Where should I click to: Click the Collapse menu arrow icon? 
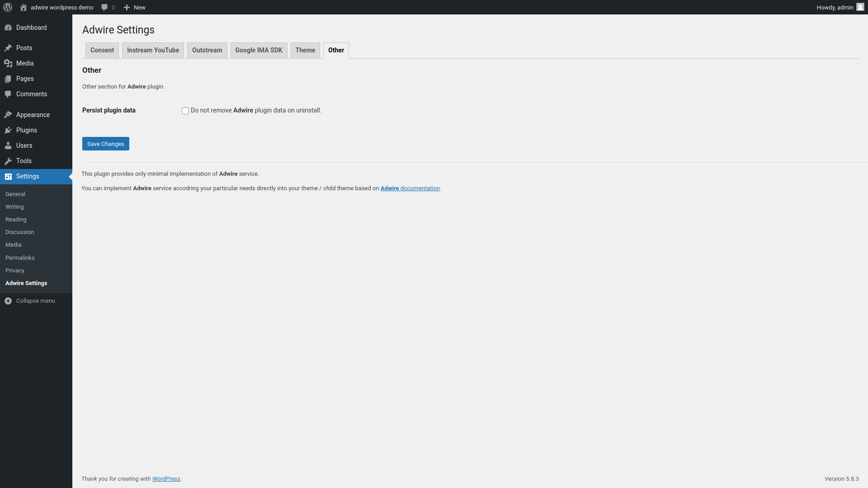(8, 301)
